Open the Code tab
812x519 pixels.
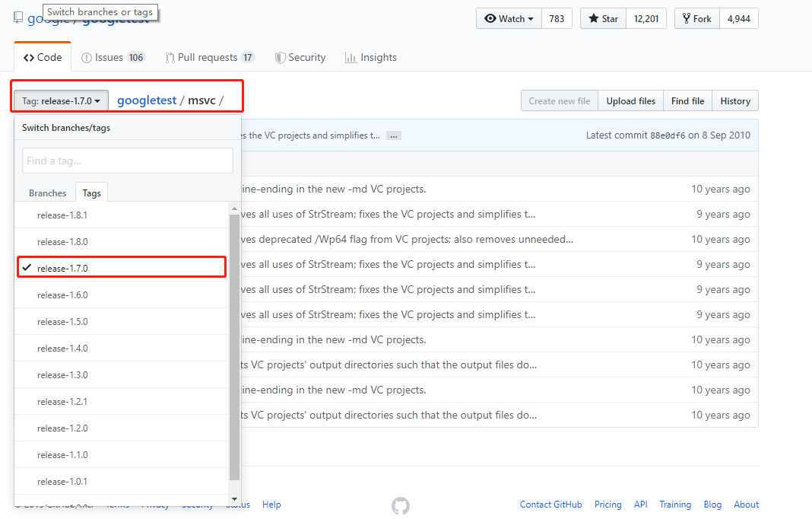point(43,57)
